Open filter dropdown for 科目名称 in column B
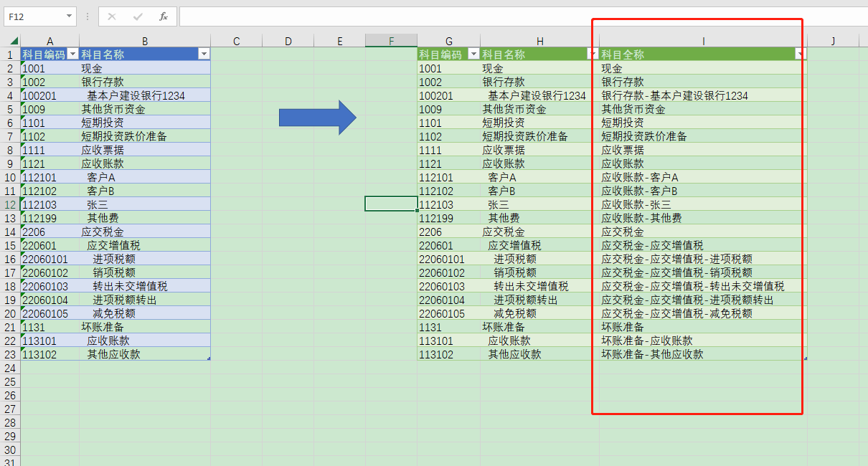The height and width of the screenshot is (466, 868). pyautogui.click(x=204, y=54)
